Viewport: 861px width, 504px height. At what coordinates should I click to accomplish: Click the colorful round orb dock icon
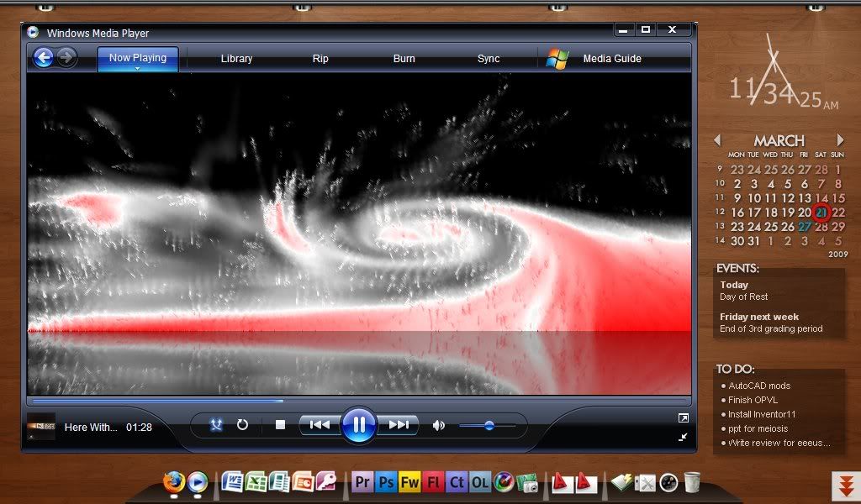click(x=504, y=482)
